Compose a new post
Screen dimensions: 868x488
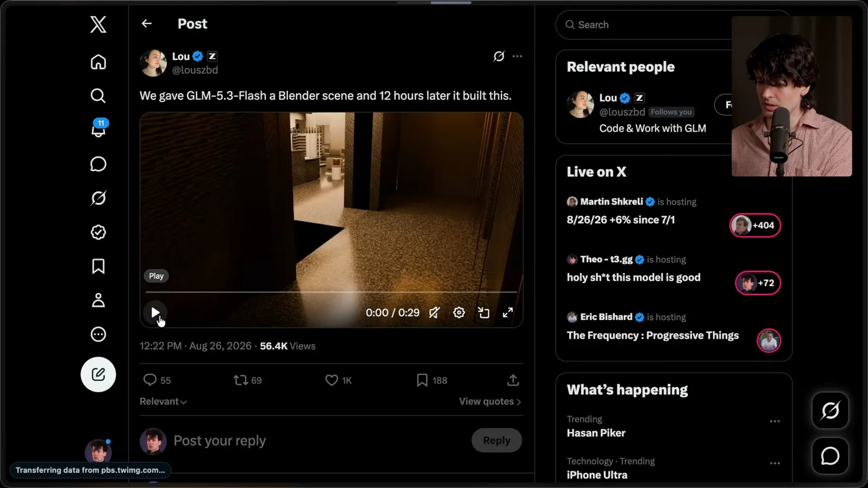98,374
